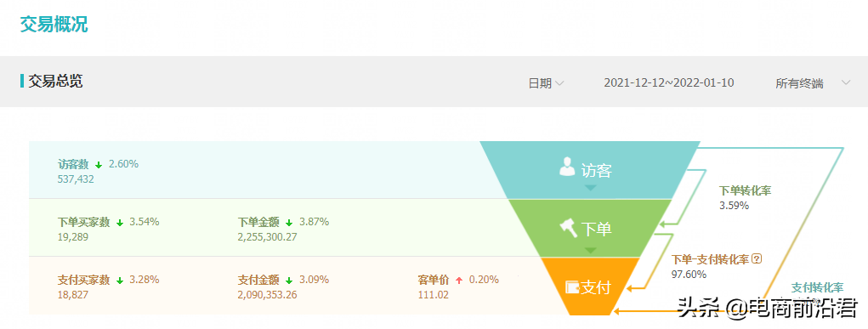Select the date range 2021-12-12~2022-01-10

[x=669, y=83]
